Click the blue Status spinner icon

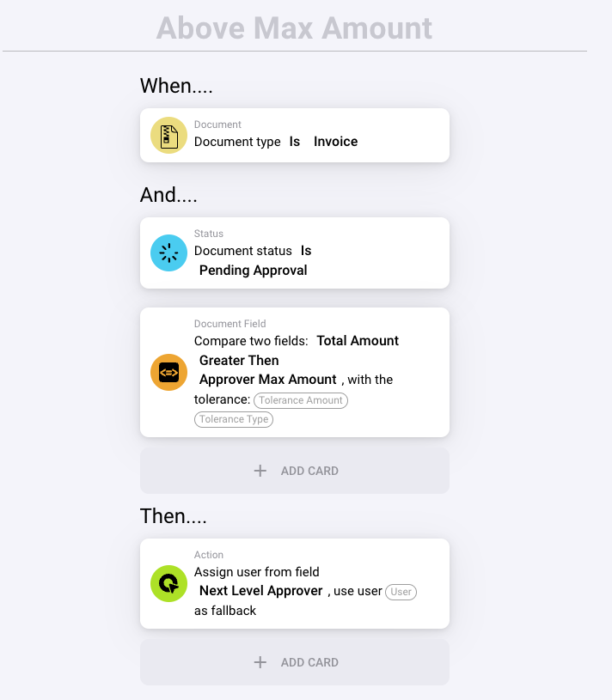point(169,253)
